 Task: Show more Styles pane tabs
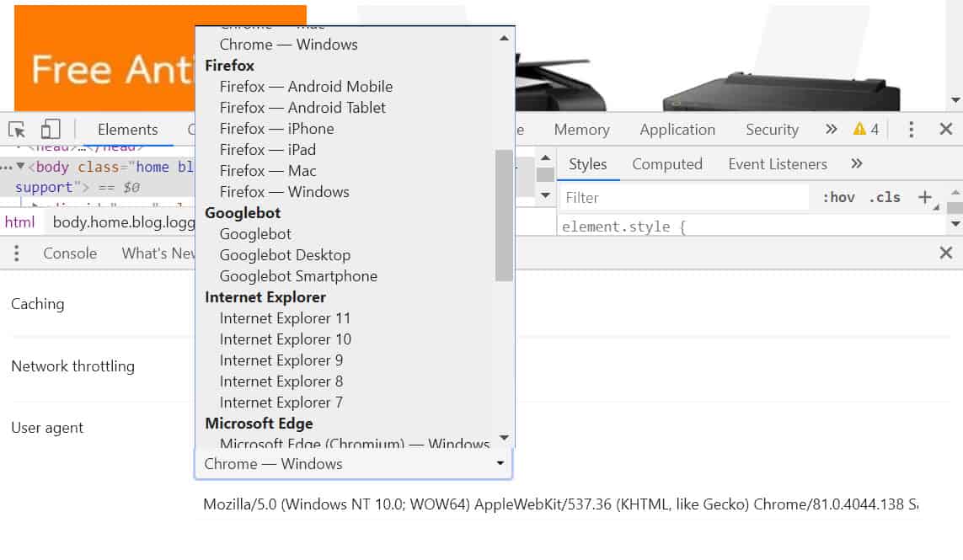coord(857,163)
